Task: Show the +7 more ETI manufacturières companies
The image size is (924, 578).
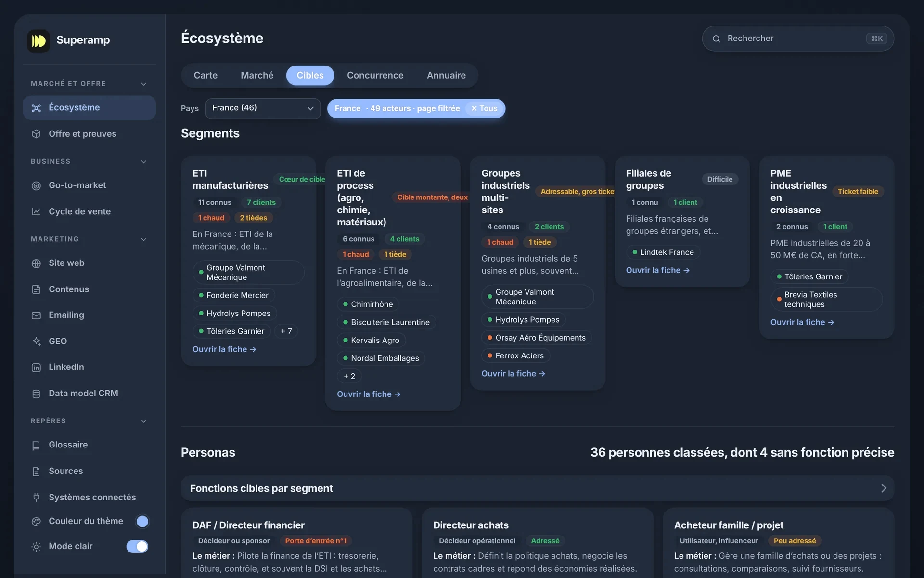Action: (x=286, y=331)
